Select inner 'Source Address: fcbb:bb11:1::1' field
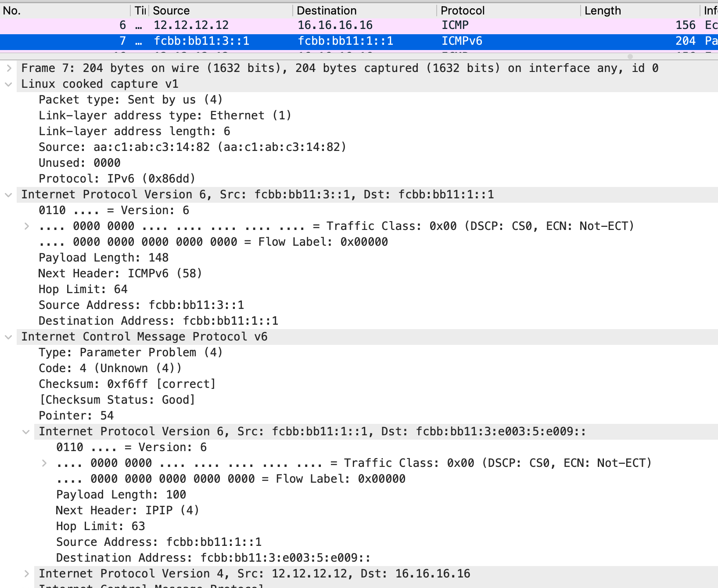 pyautogui.click(x=159, y=542)
